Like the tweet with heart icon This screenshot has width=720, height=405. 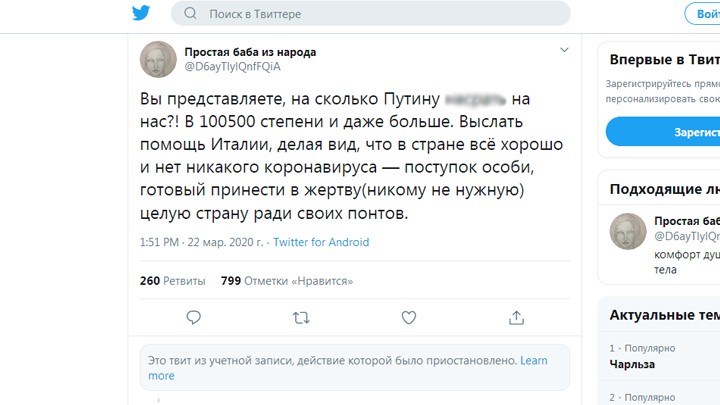pyautogui.click(x=408, y=317)
